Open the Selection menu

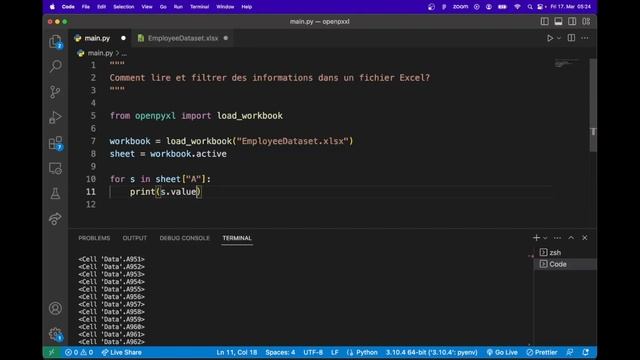tap(124, 7)
